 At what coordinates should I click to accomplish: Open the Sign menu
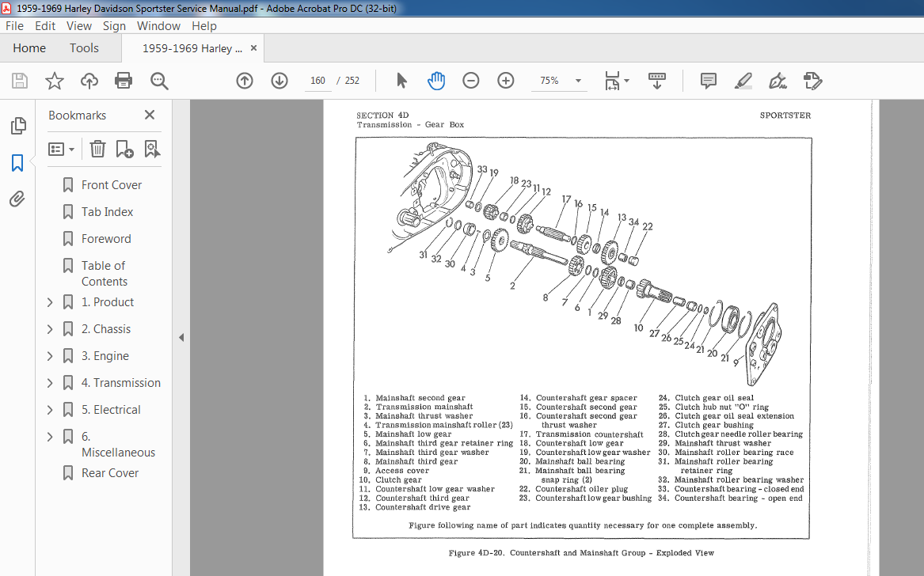114,26
